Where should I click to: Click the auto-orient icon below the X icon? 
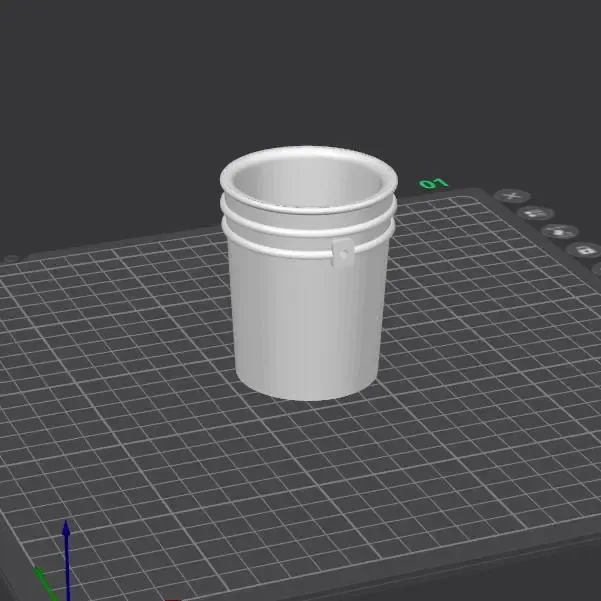[x=535, y=213]
